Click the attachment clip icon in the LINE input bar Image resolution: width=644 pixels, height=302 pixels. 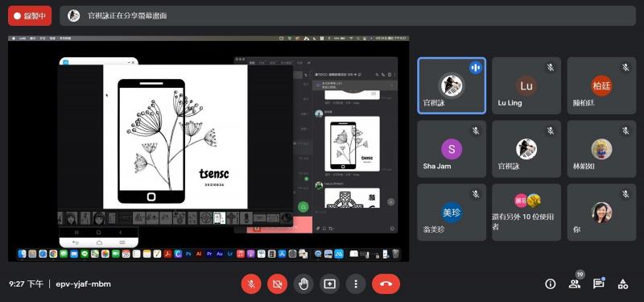pos(318,229)
